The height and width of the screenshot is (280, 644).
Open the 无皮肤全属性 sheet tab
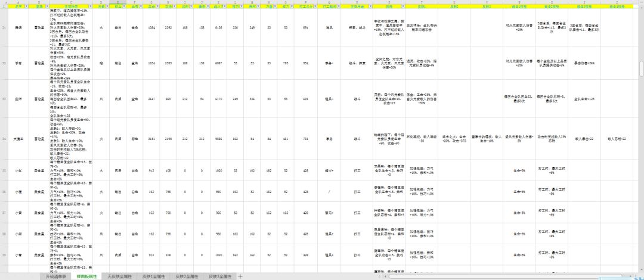[119, 276]
